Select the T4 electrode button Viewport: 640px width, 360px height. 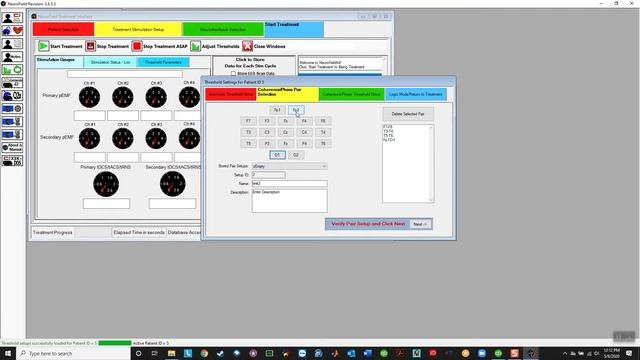pos(323,132)
